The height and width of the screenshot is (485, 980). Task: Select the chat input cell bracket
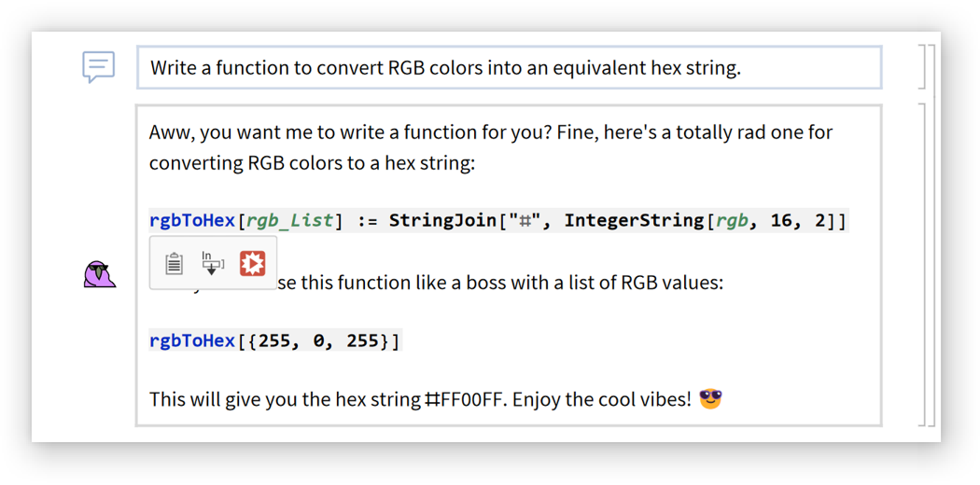click(x=920, y=67)
